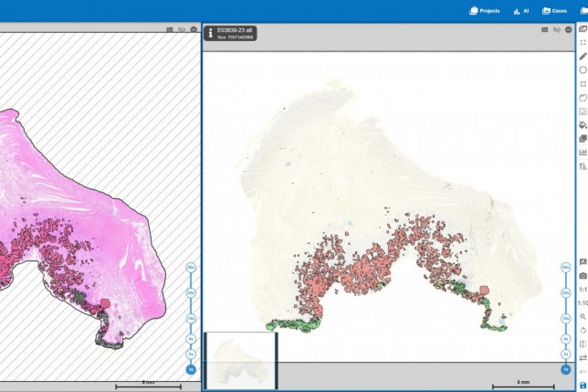Click the info icon beside slide name
The image size is (588, 392).
coord(211,33)
